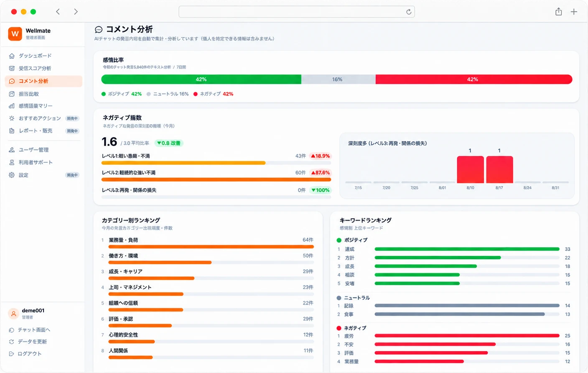
Task: Click the home icon beside ダッシュボード
Action: click(x=12, y=56)
